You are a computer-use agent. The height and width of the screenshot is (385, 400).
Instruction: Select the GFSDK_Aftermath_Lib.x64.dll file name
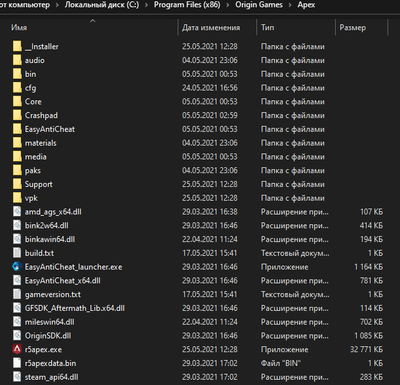[x=75, y=308]
